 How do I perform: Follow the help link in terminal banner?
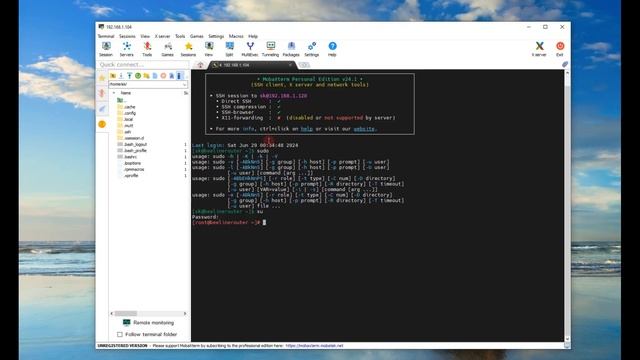pos(307,129)
